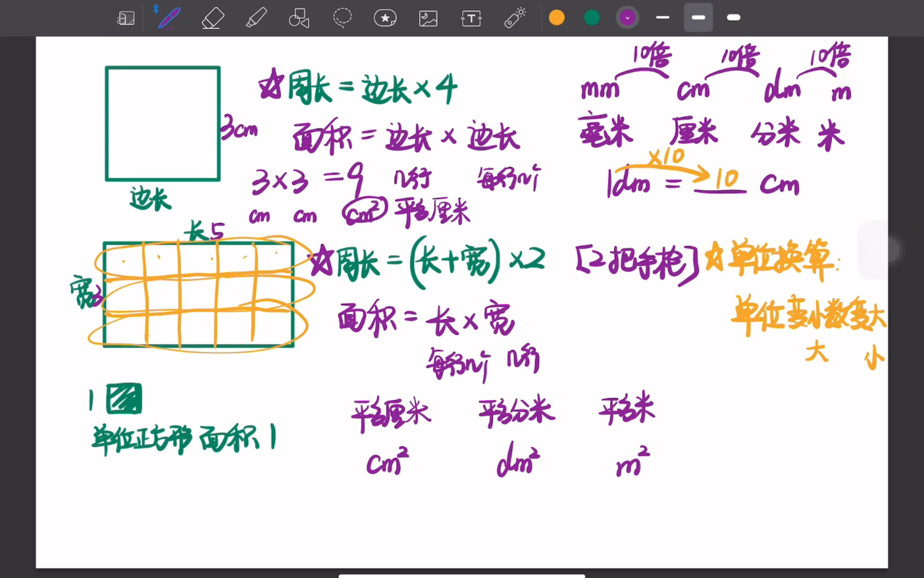Pick the orange pen color
Viewport: 924px width, 578px height.
(557, 18)
